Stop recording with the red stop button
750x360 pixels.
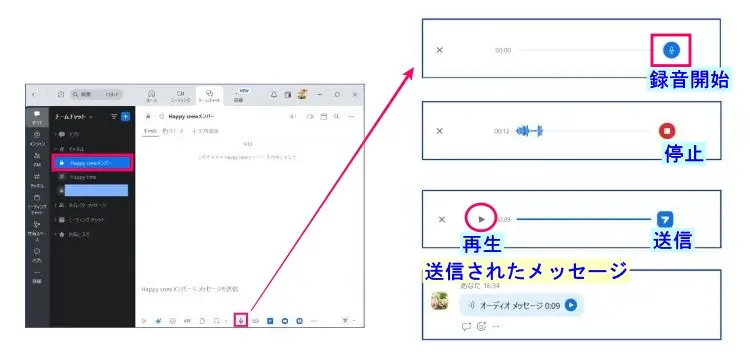click(x=667, y=131)
